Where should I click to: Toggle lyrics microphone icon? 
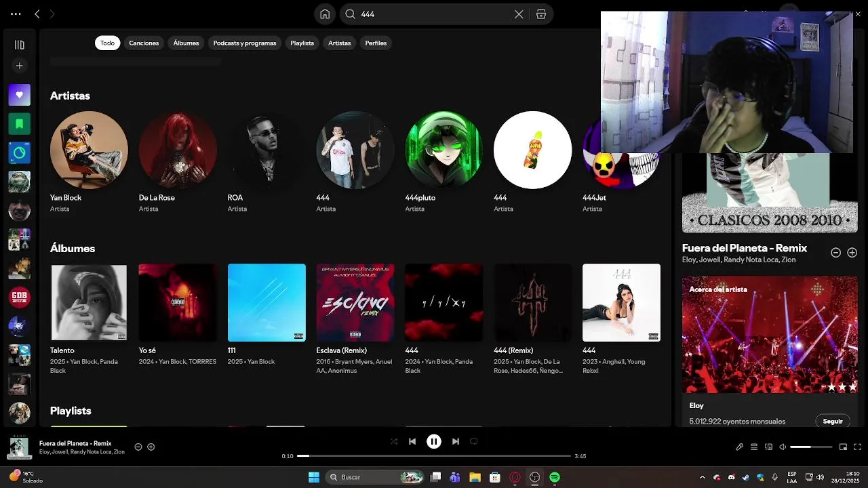(x=740, y=447)
